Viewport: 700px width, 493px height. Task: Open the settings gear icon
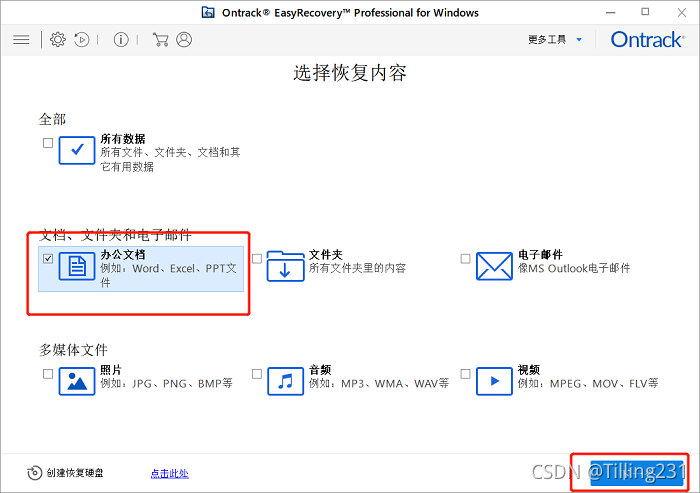(58, 40)
